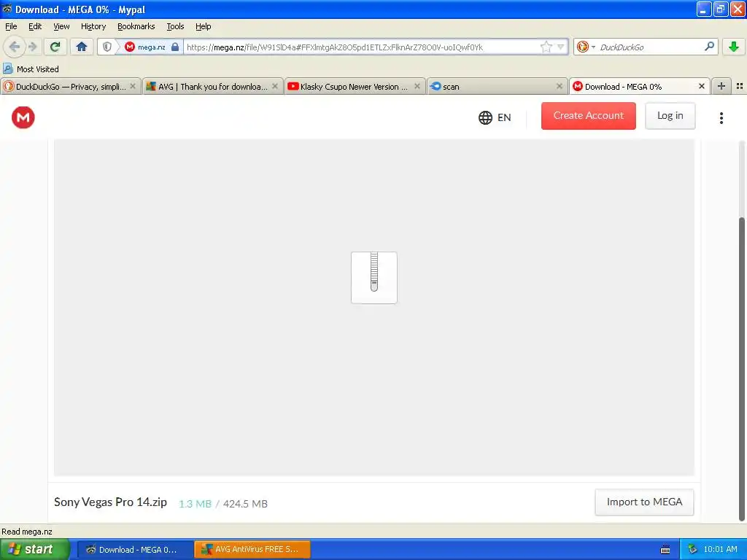This screenshot has height=560, width=747.
Task: Open the View menu
Action: [61, 26]
